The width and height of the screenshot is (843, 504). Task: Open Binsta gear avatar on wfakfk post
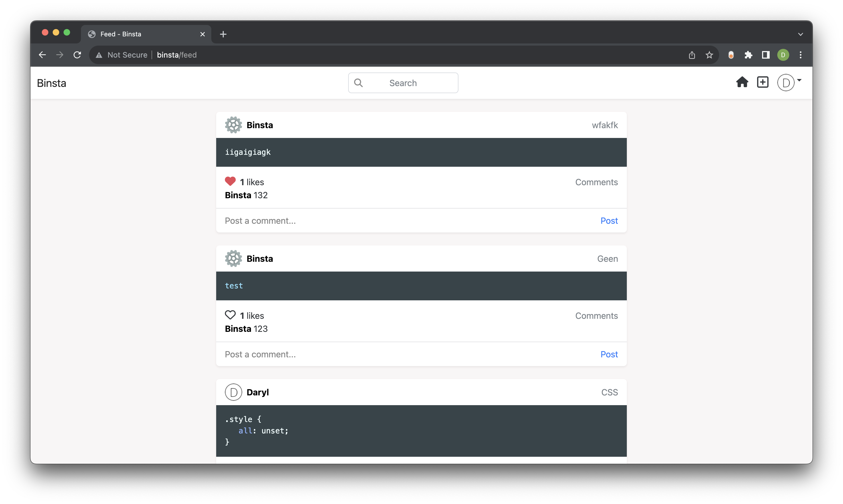(x=233, y=125)
